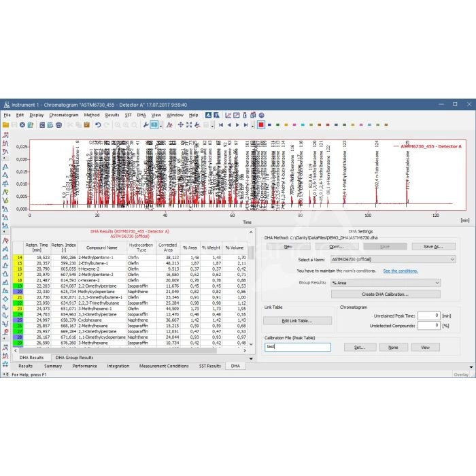The height and width of the screenshot is (476, 476).
Task: Click the redo arrow icon
Action: [107, 125]
